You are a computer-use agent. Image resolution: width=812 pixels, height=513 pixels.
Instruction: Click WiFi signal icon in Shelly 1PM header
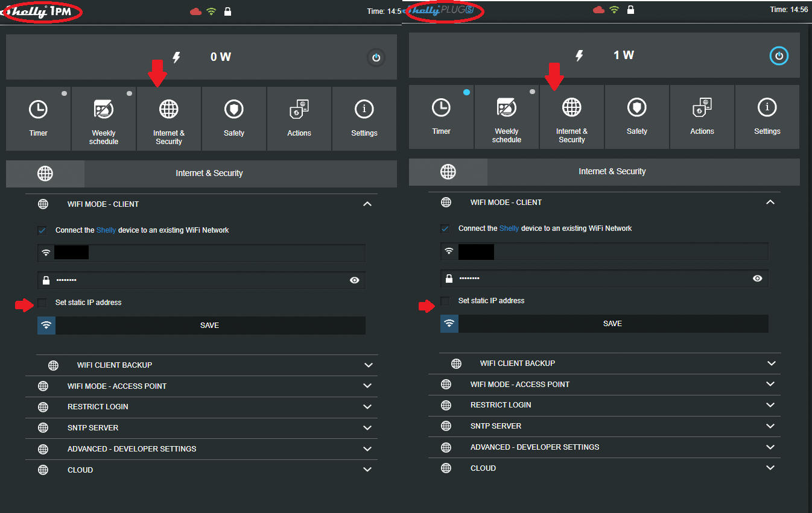point(211,11)
